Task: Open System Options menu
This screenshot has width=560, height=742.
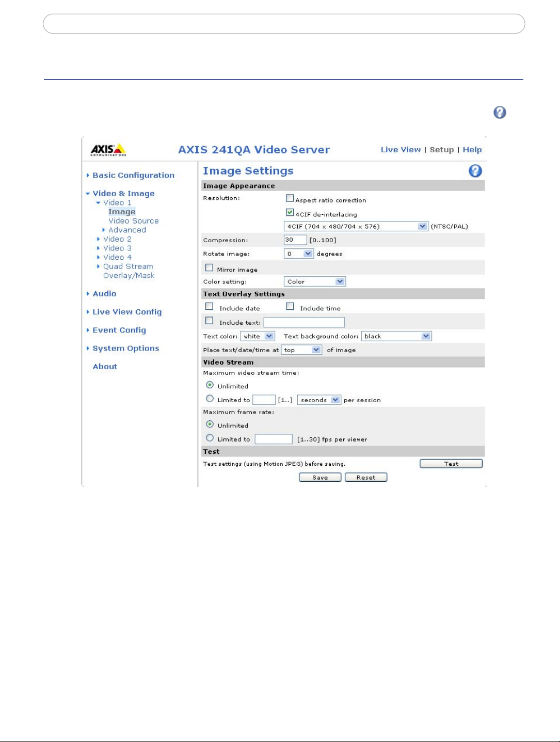Action: click(x=126, y=348)
